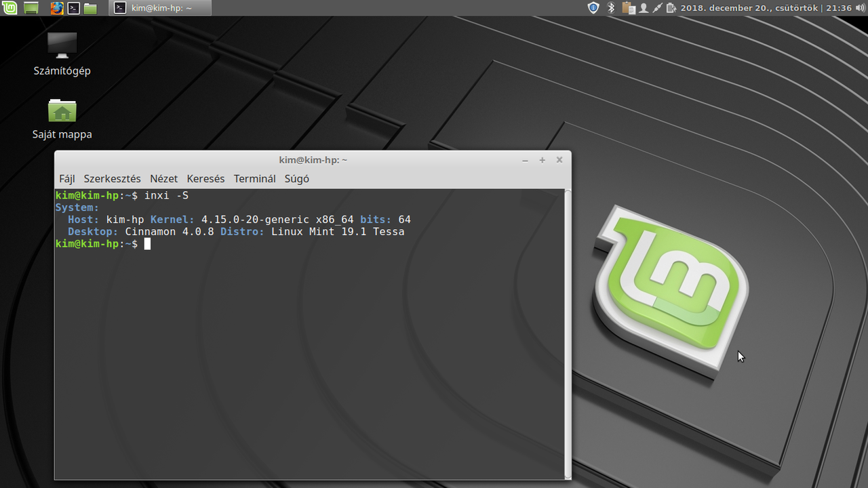Open the Bluetooth tray icon

(x=610, y=8)
